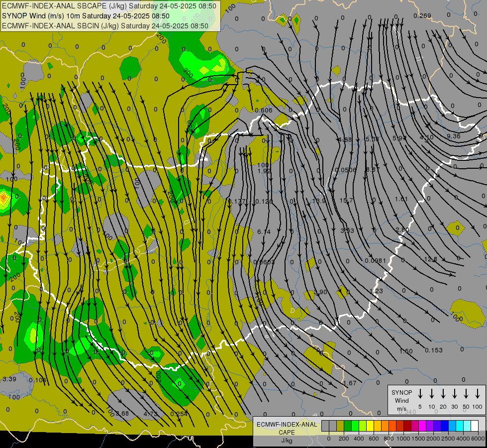Click the 100 m/s wind arrow in legend
487x448 pixels.
pyautogui.click(x=478, y=394)
